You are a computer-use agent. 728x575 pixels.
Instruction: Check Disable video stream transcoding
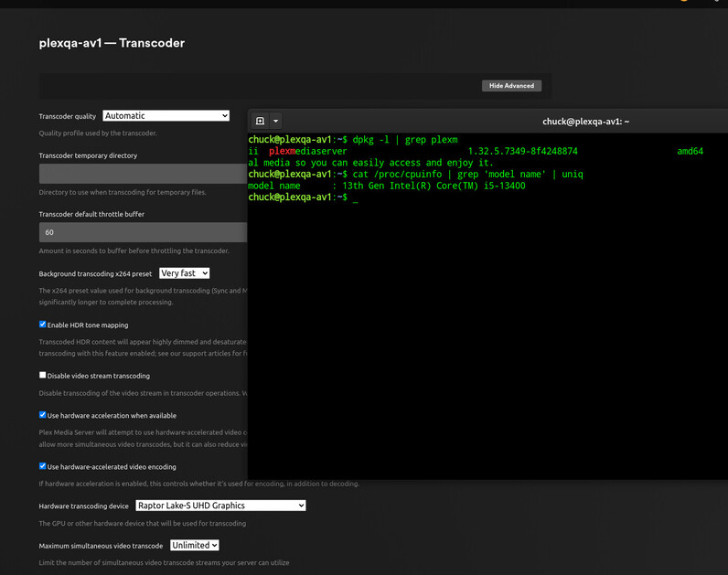click(x=43, y=375)
